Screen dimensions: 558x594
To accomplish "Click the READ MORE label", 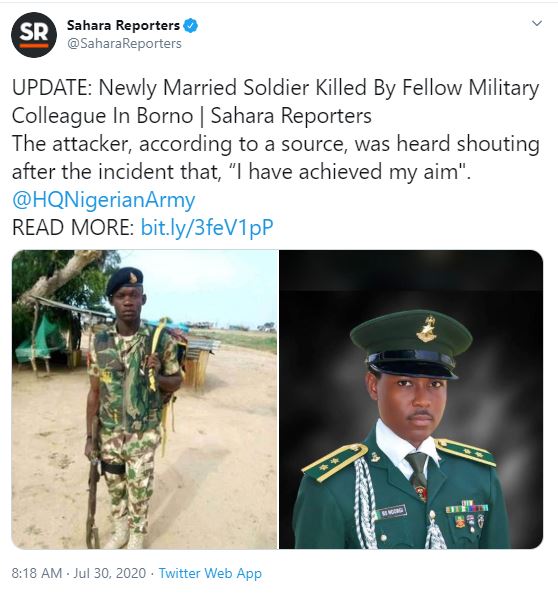I will [73, 227].
